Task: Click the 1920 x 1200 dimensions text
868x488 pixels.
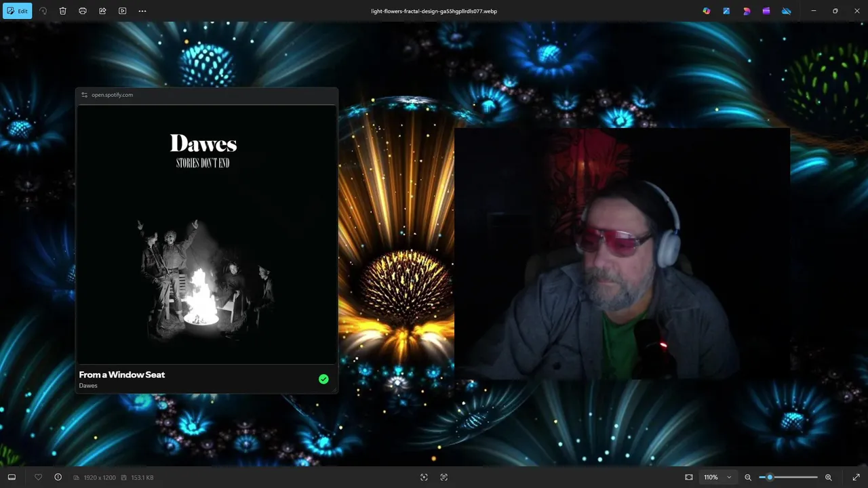Action: pyautogui.click(x=100, y=478)
